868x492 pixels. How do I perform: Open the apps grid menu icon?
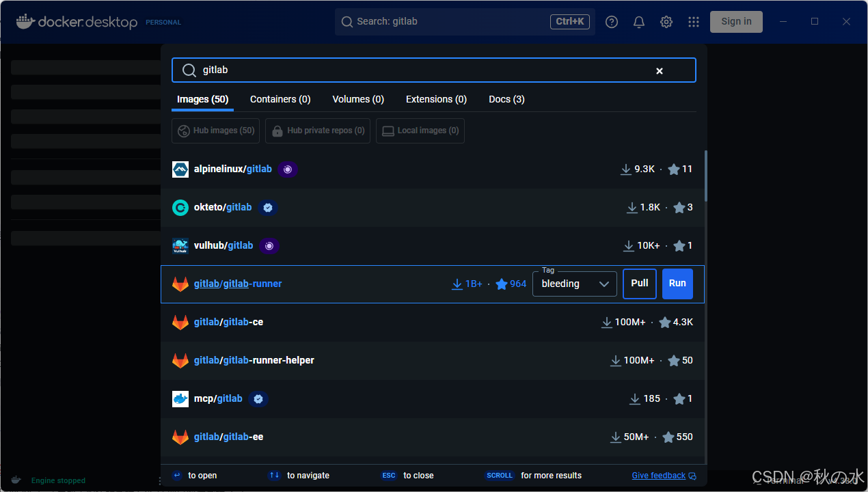tap(694, 22)
